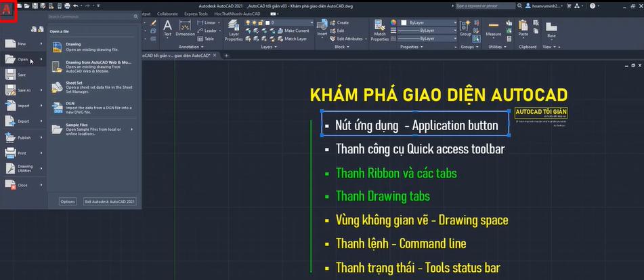The width and height of the screenshot is (644, 280).
Task: Open the layer 0 dropdown list
Action: coord(312,22)
